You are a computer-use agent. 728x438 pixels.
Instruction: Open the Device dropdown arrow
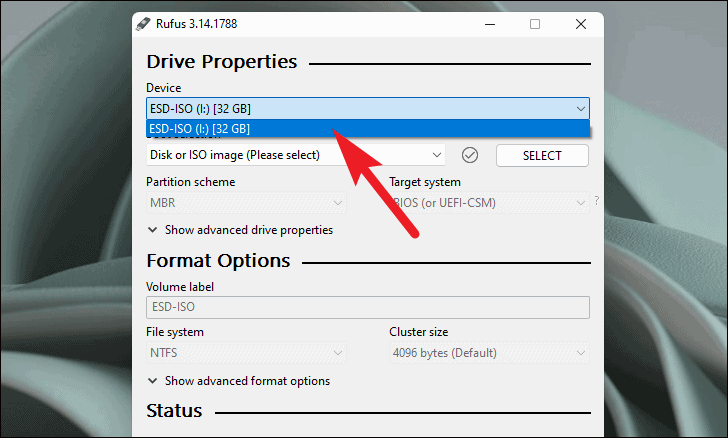click(580, 109)
